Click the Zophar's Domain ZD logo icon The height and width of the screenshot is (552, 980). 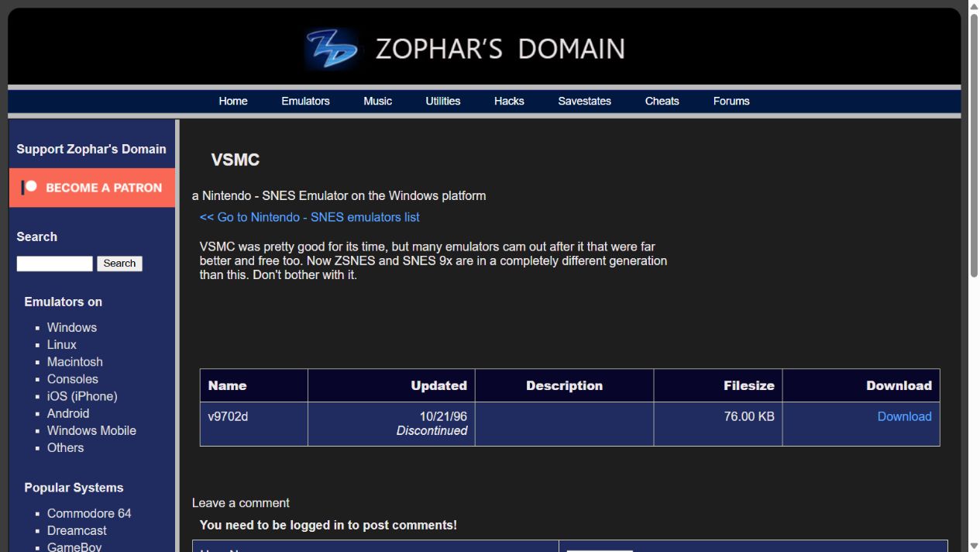(x=332, y=49)
